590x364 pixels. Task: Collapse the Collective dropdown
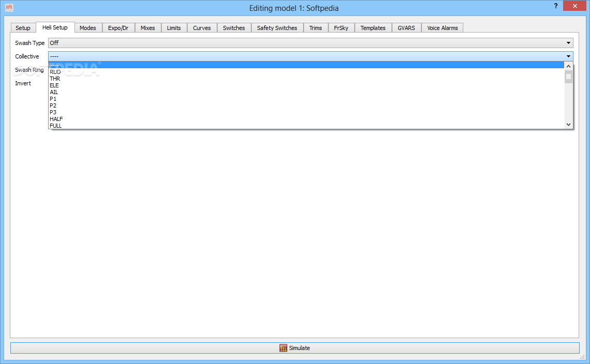point(310,56)
